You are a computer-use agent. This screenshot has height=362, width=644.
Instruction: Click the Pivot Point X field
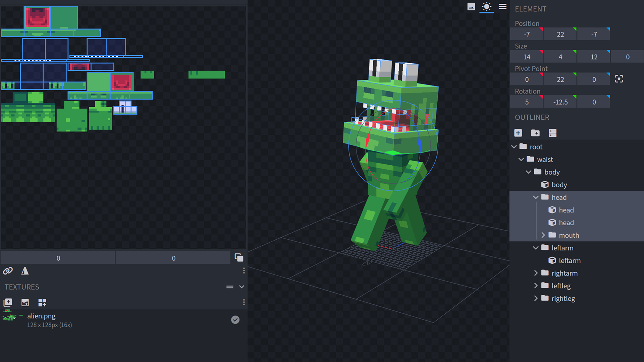[x=527, y=79]
